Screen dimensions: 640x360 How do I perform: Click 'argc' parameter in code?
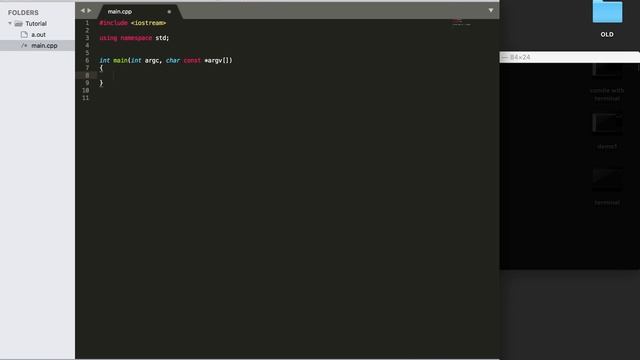152,60
